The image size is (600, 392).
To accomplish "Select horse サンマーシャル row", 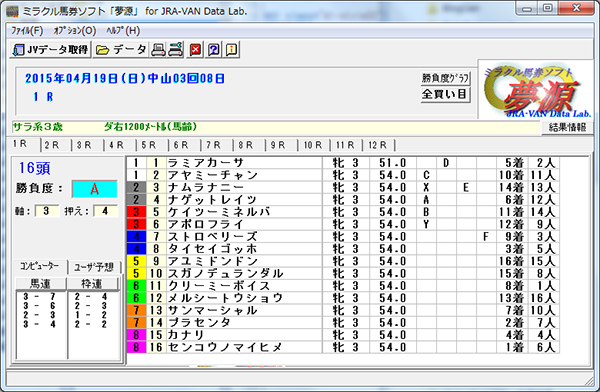I will (x=342, y=310).
